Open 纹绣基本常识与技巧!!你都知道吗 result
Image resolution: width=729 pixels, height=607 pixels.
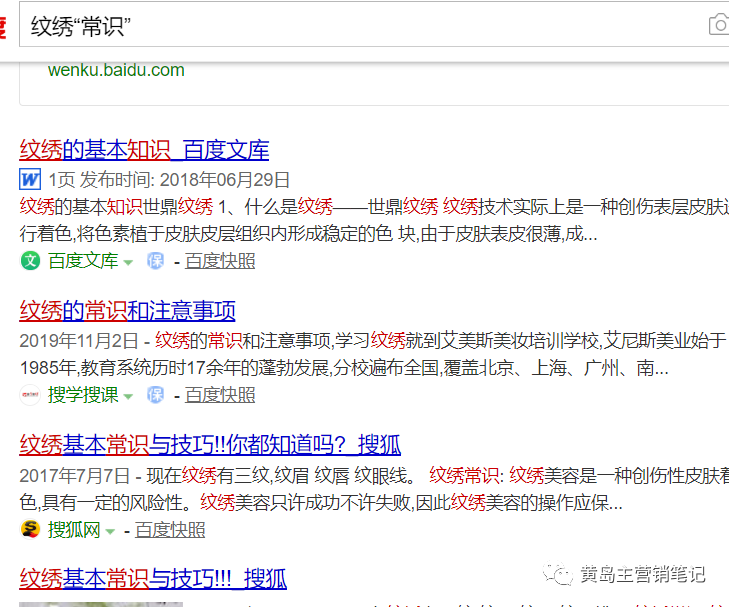[210, 444]
